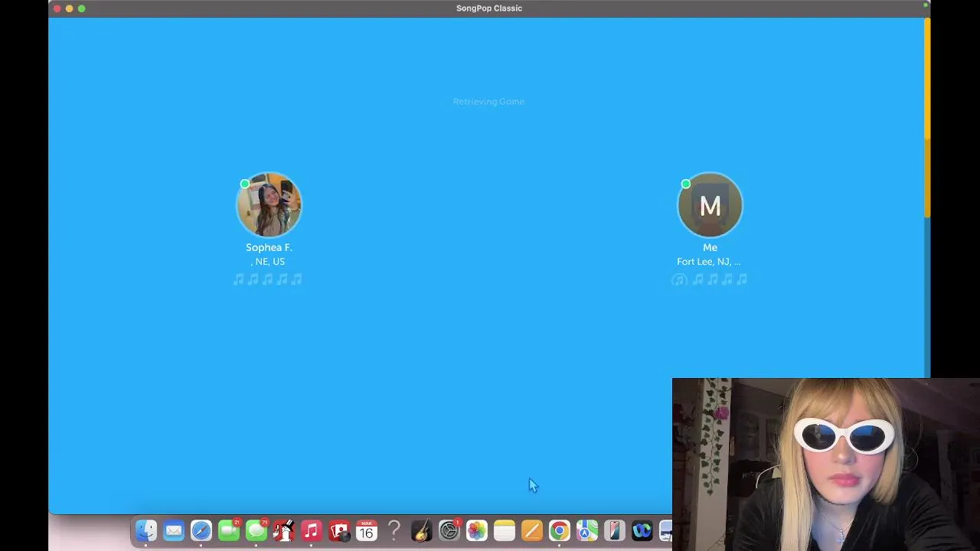Click the Me avatar with letter M
This screenshot has height=551, width=980.
[x=710, y=204]
